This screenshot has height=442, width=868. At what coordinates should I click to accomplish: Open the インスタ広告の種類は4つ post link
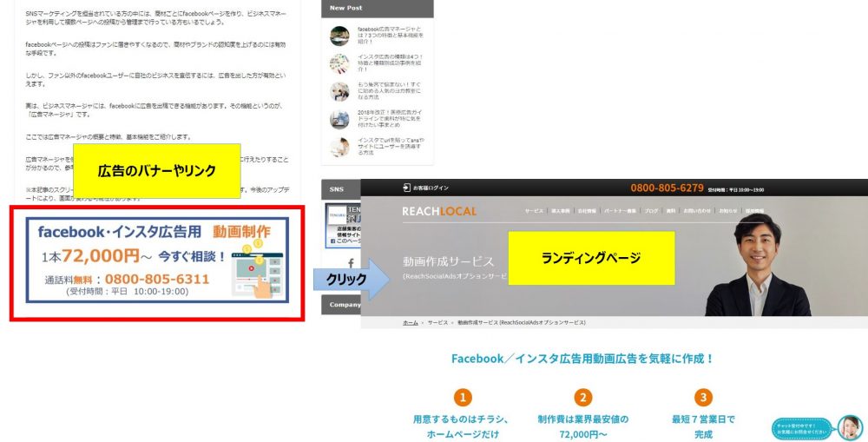tap(391, 63)
